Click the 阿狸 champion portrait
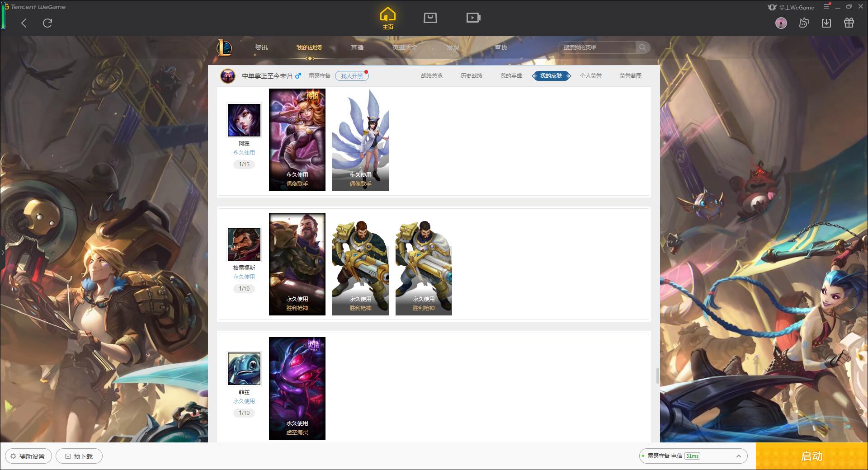This screenshot has height=470, width=868. [244, 120]
